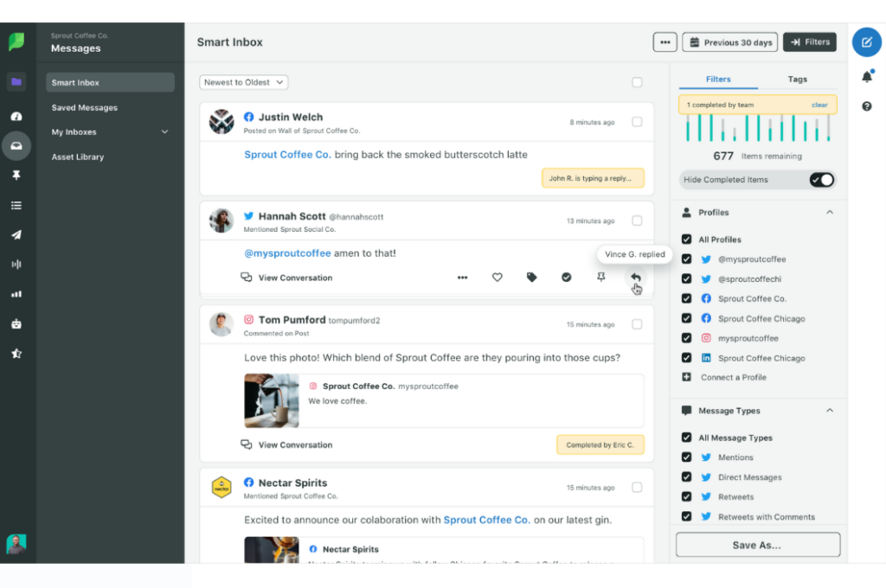Tag Hannah Scott's message with tag icon
886x588 pixels.
click(532, 278)
